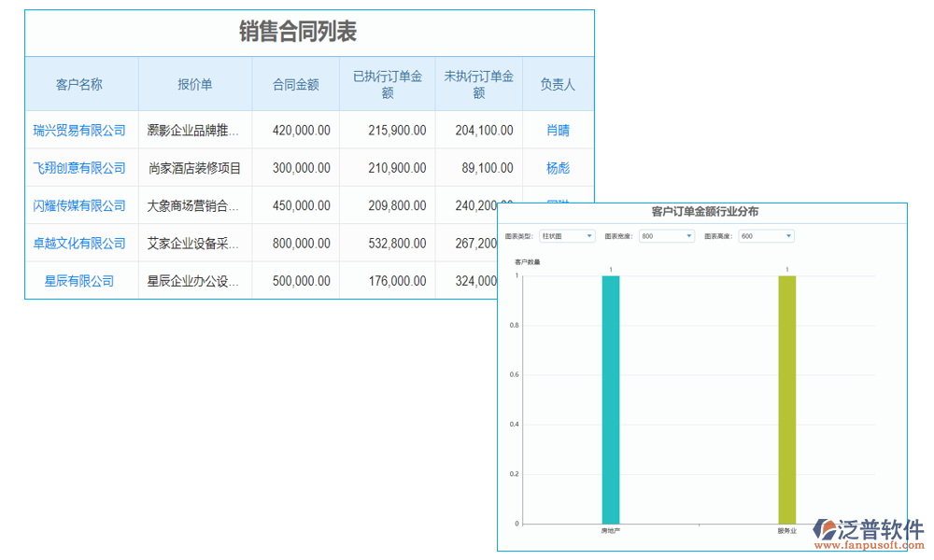View responsible person 肖晴 profile
The width and height of the screenshot is (934, 560).
pyautogui.click(x=557, y=131)
